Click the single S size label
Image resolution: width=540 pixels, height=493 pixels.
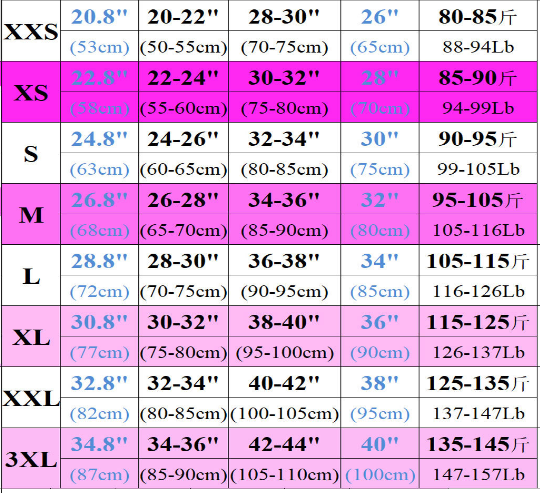tap(31, 154)
